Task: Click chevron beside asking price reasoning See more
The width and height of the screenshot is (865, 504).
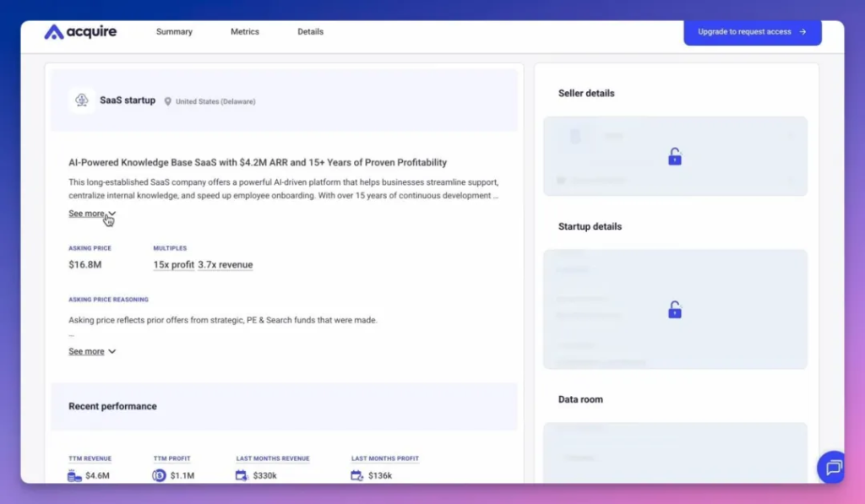Action: pos(112,351)
